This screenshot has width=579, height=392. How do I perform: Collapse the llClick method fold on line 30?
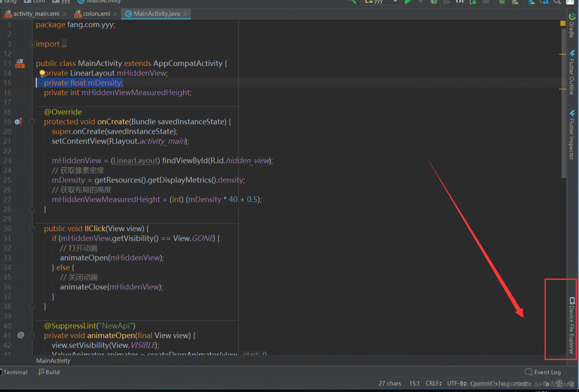[32, 229]
